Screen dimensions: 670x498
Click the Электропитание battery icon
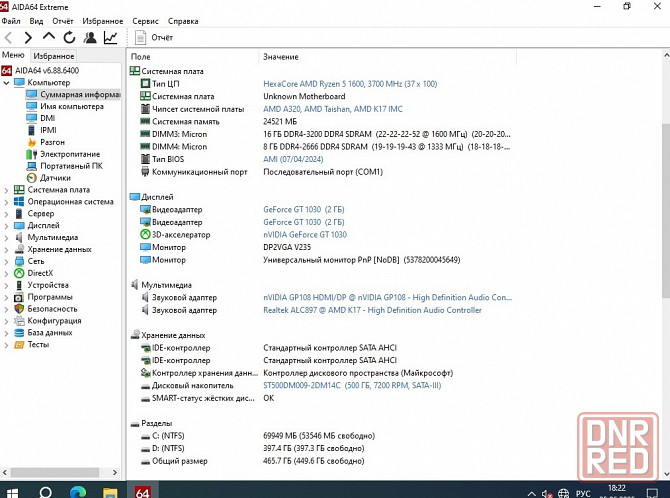click(x=32, y=154)
